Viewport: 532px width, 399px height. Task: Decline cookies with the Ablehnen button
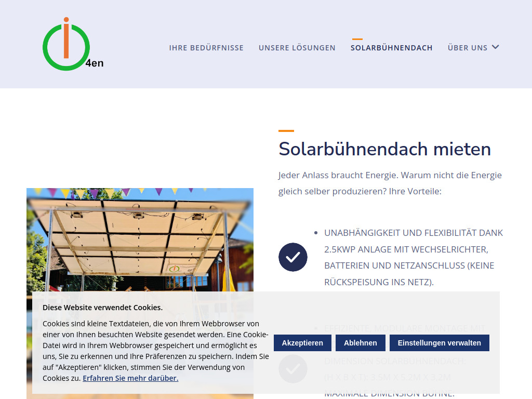[360, 342]
